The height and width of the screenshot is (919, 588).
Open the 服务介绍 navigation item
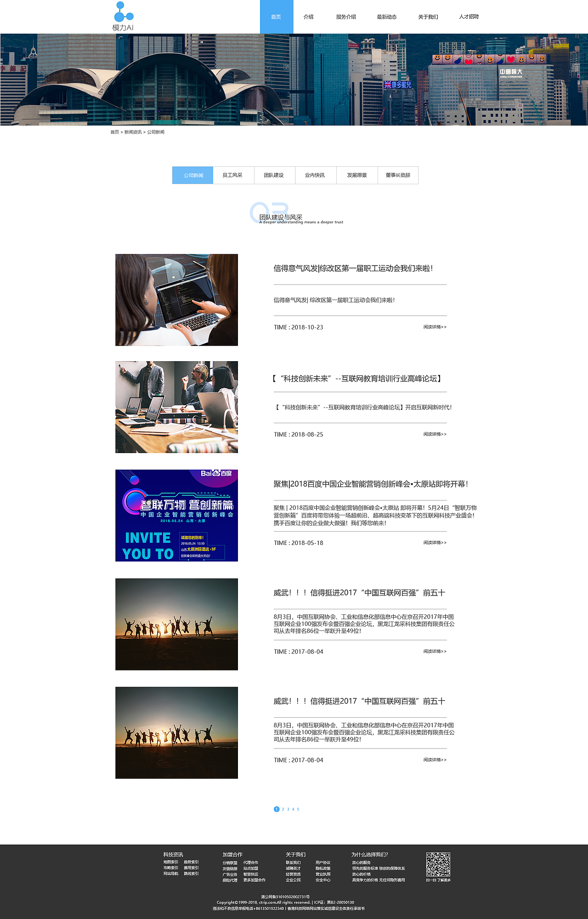click(346, 17)
